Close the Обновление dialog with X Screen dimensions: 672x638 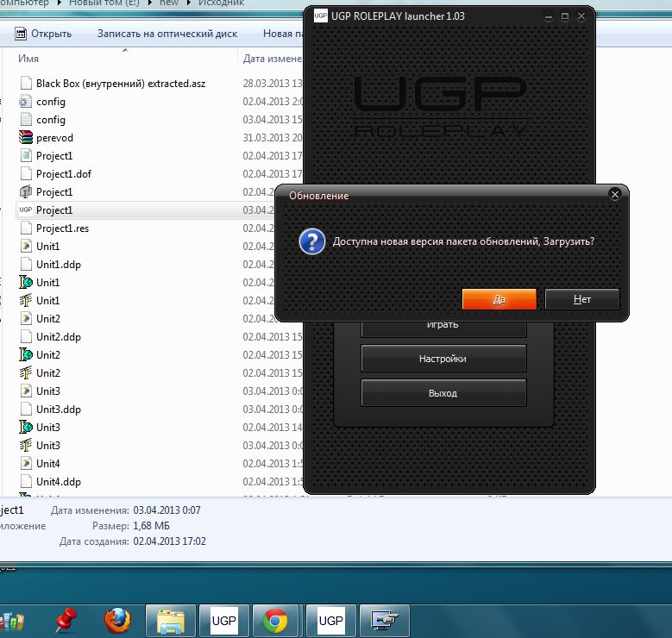click(614, 195)
